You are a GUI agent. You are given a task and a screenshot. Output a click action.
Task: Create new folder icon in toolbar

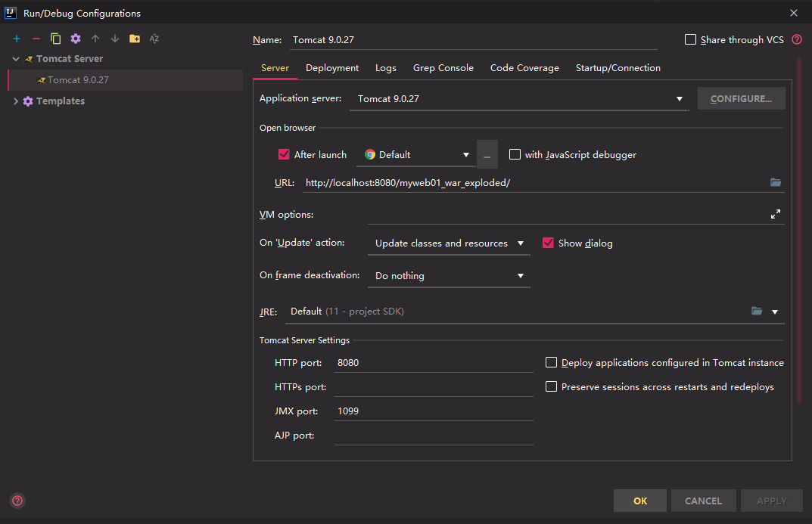click(135, 39)
